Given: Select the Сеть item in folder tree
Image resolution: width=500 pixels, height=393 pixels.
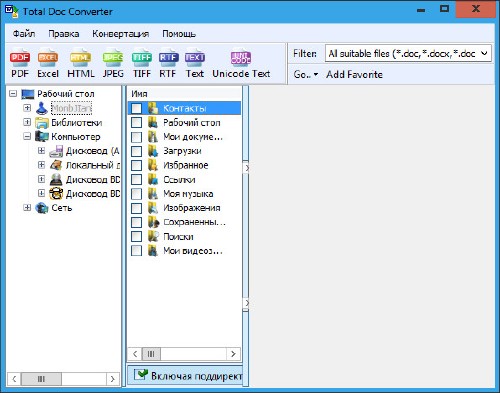Looking at the screenshot, I should click(x=62, y=208).
